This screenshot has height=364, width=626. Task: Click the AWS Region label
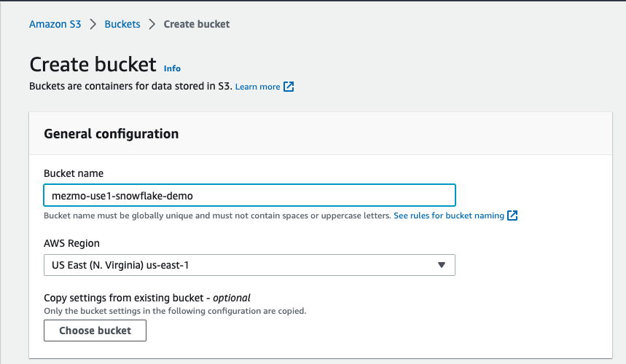(71, 243)
